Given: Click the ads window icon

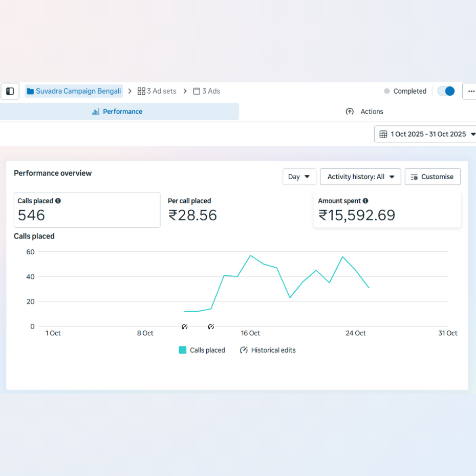Looking at the screenshot, I should pyautogui.click(x=197, y=92).
